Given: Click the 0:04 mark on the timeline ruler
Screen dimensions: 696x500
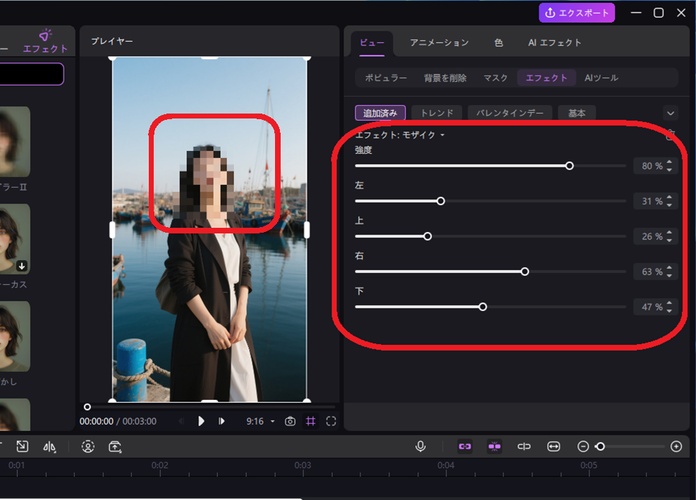Looking at the screenshot, I should (446, 465).
